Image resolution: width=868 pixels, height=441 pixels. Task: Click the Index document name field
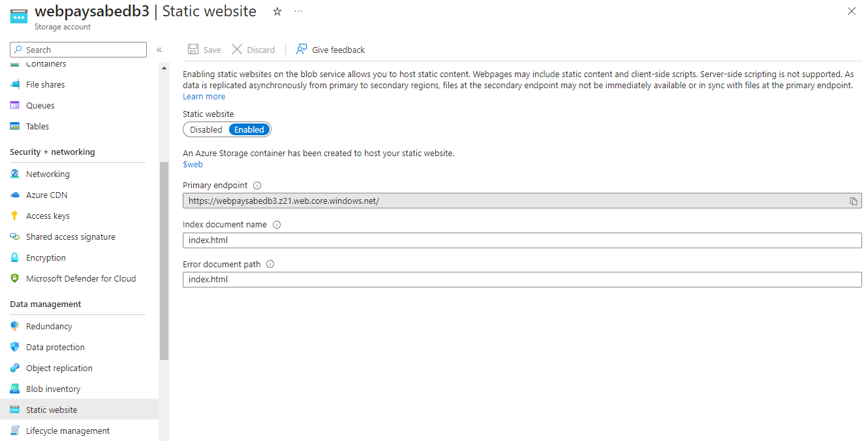tap(522, 240)
